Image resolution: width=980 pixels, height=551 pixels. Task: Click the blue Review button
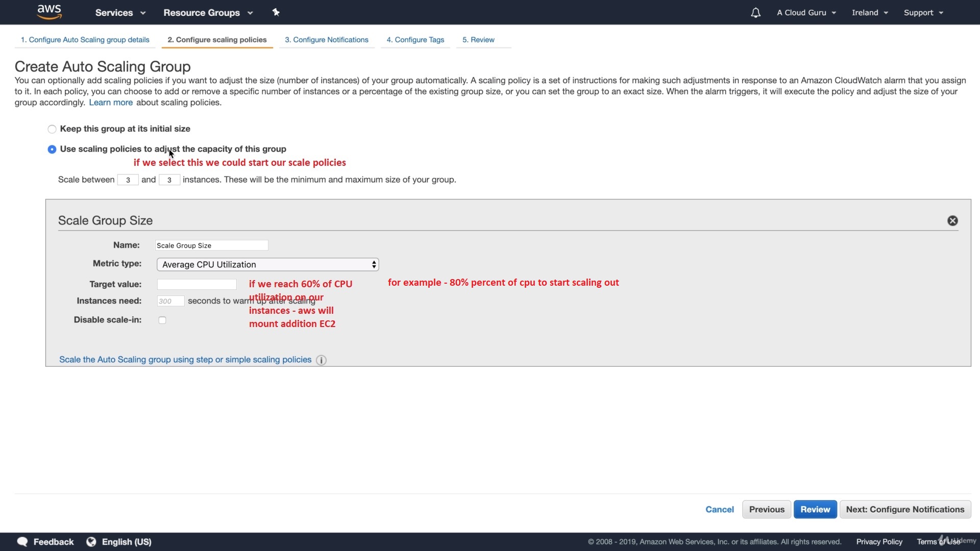pos(815,509)
